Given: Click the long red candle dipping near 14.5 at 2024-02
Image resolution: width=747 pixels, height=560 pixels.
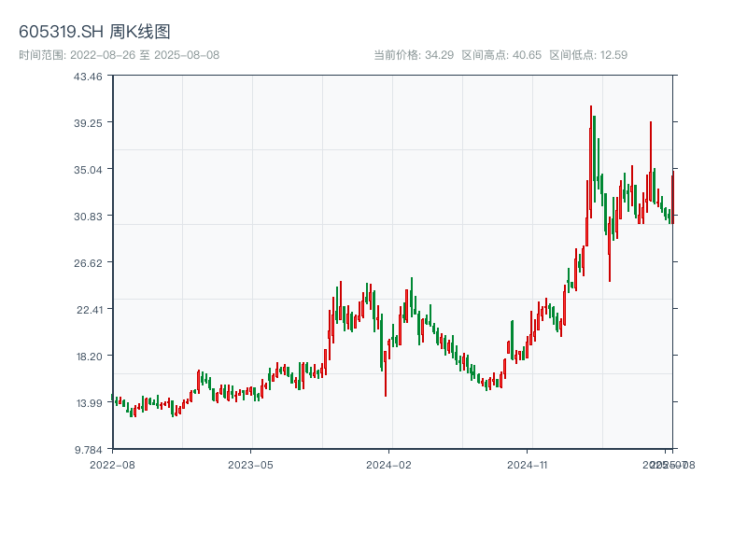Looking at the screenshot, I should [x=386, y=374].
